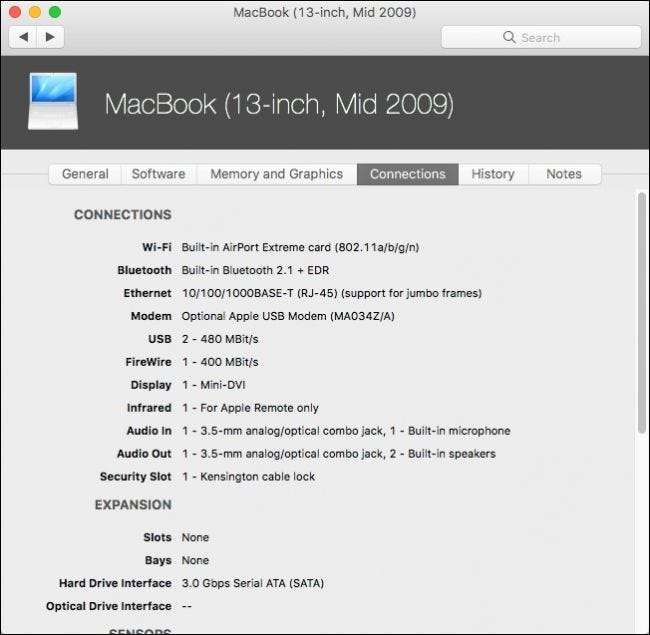Select the Audio In value with built-in microphone
This screenshot has width=650, height=635.
click(346, 431)
